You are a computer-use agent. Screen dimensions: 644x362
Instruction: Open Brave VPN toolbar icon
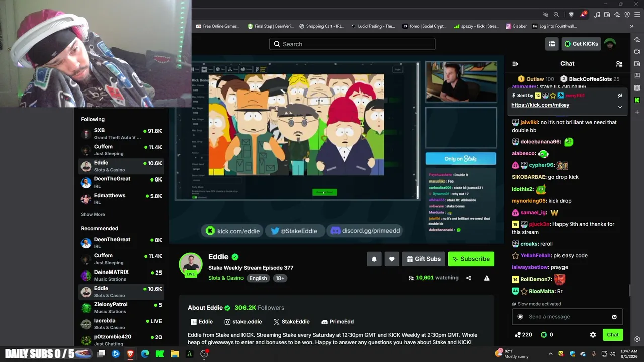tap(627, 15)
